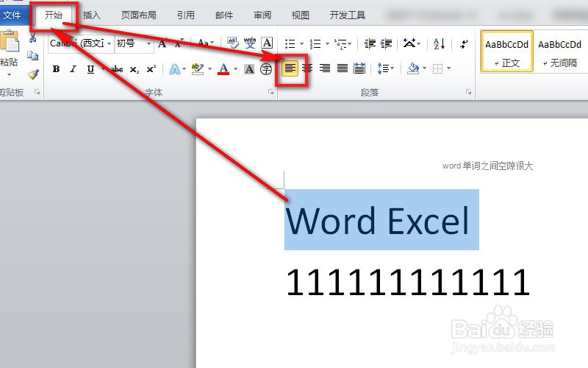Click the Bullets list icon
Image resolution: width=588 pixels, height=368 pixels.
(290, 44)
